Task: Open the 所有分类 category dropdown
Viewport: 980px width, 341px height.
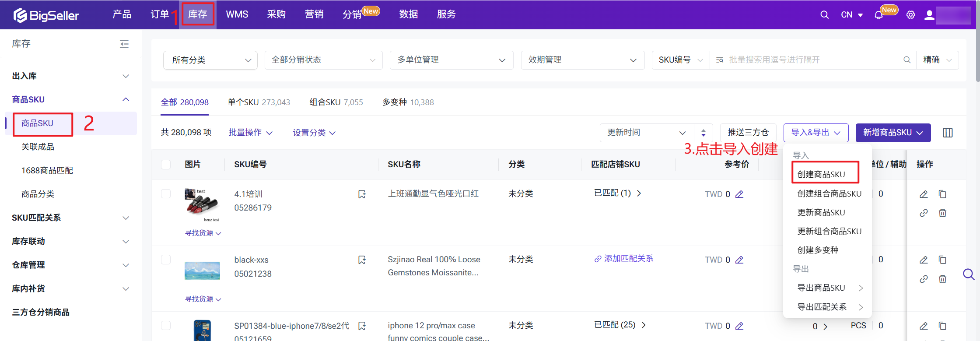Action: point(210,60)
